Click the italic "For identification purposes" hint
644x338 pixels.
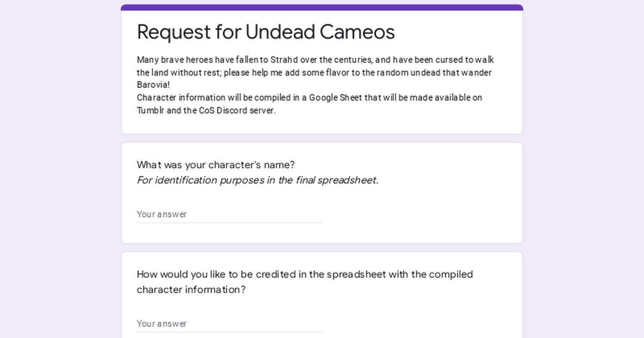(258, 180)
